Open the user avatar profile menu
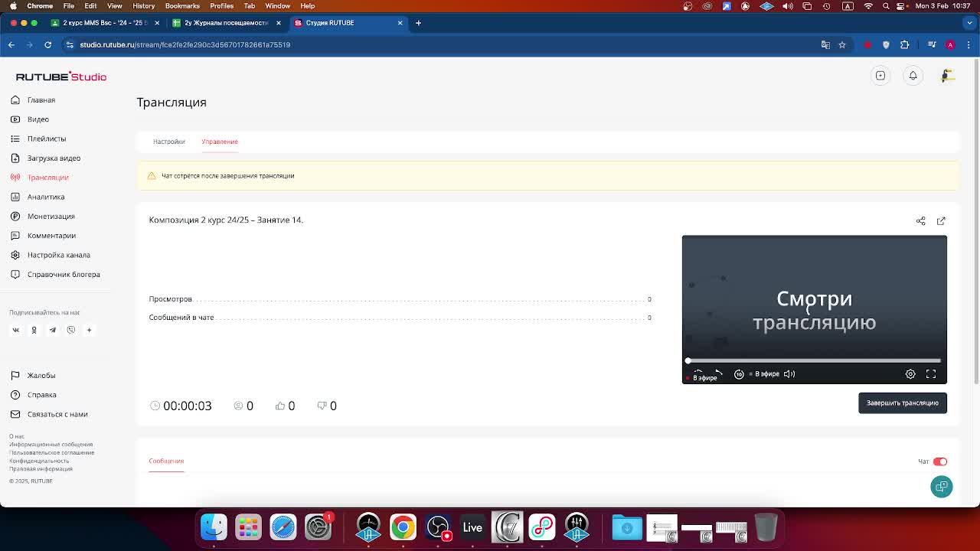 (x=947, y=76)
